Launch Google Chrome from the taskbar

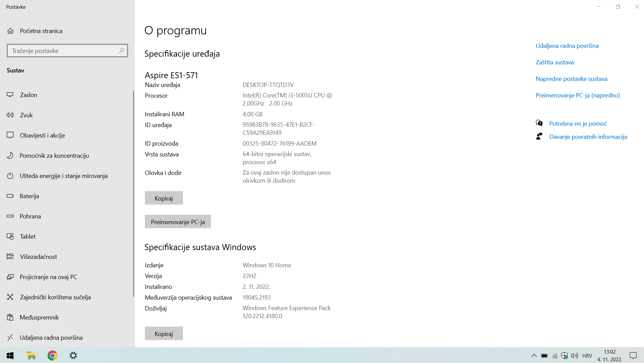(52, 355)
